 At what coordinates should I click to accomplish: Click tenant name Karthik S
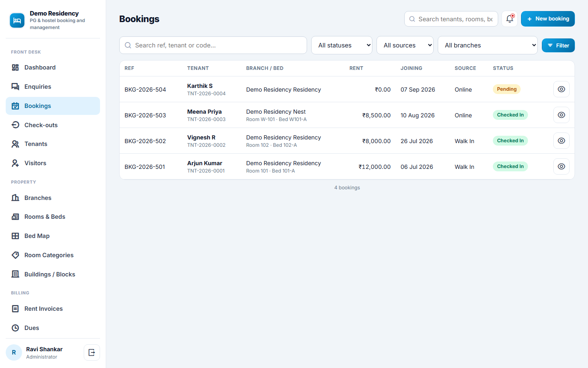[x=200, y=86]
